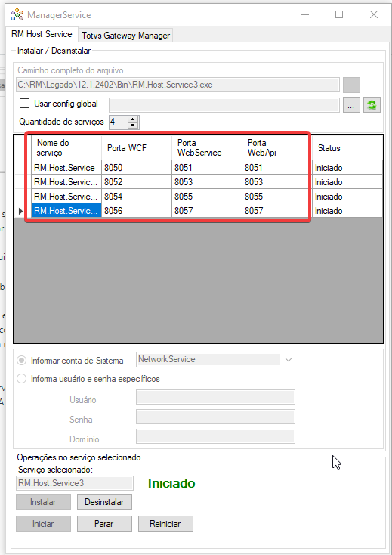The width and height of the screenshot is (392, 555).
Task: Click Porta WebApi cell 8053
Action: coord(277,182)
